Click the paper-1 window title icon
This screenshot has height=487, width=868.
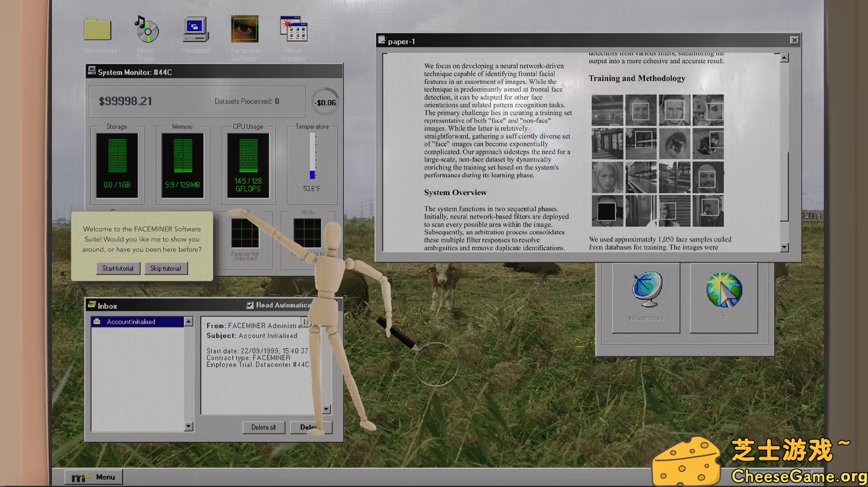click(x=382, y=40)
